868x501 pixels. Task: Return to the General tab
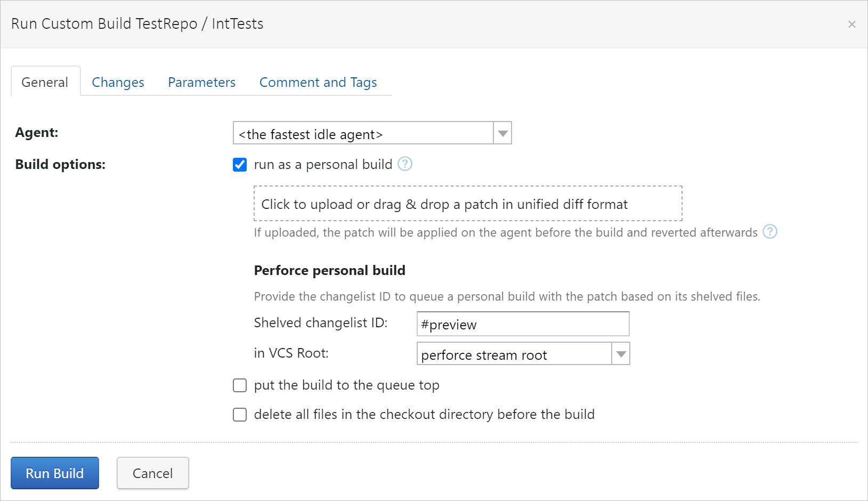click(x=45, y=82)
